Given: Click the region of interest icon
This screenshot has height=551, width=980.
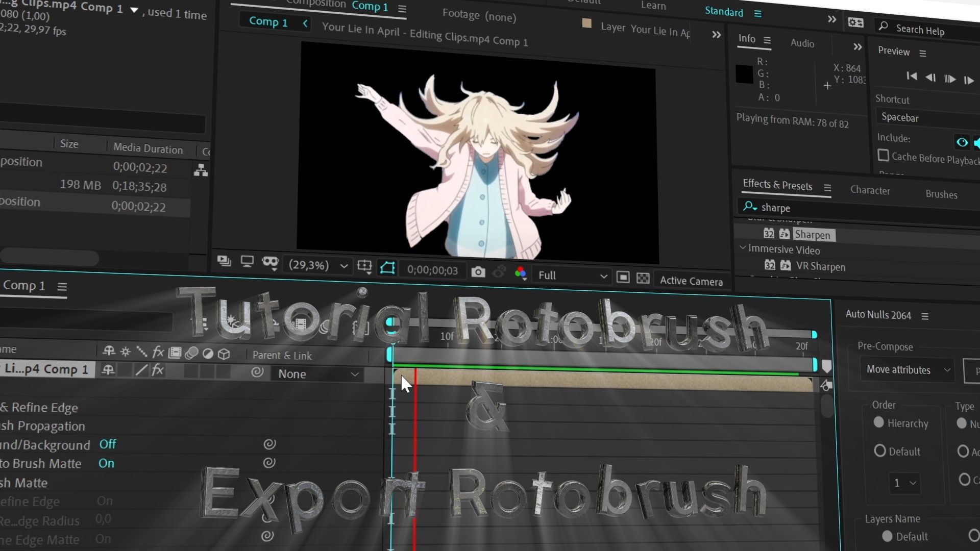Looking at the screenshot, I should coord(364,266).
